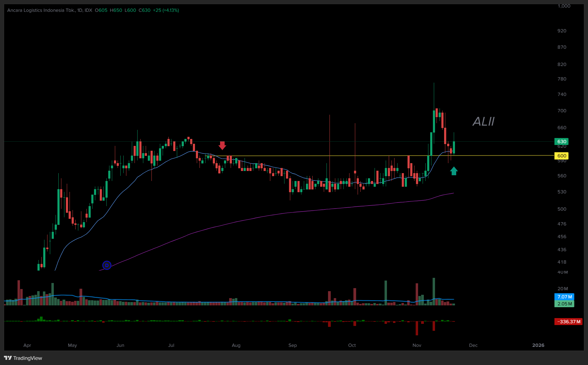This screenshot has width=588, height=365.
Task: Click the green 2.05M volume label
Action: (564, 304)
